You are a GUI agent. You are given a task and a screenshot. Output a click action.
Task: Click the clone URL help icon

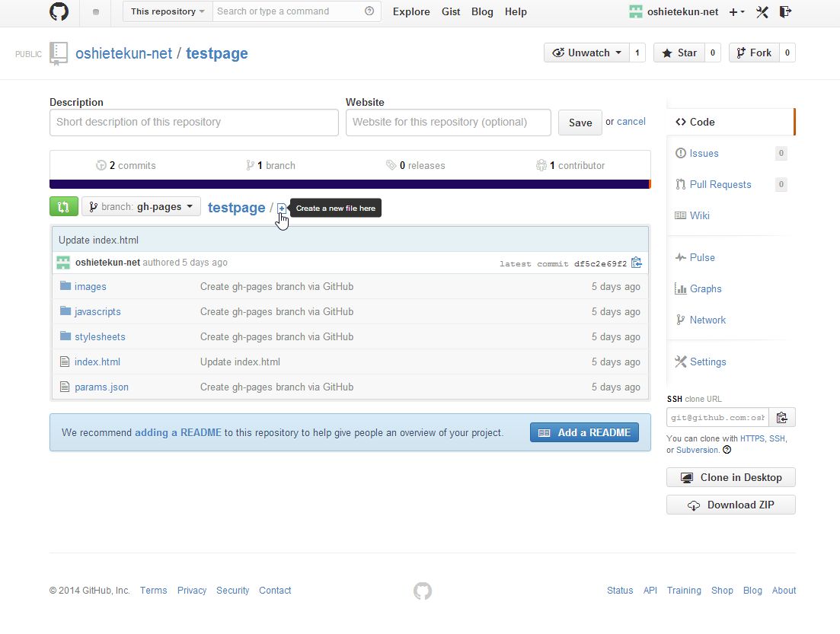[x=727, y=450]
